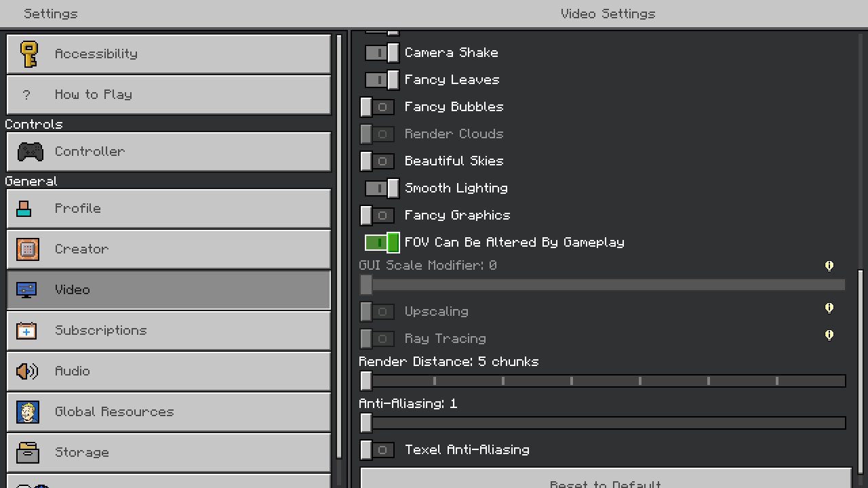Click the Subscriptions calendar icon

click(x=26, y=331)
